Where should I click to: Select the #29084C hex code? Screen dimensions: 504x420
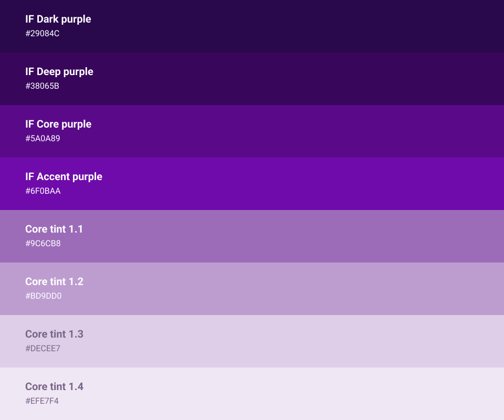point(43,34)
